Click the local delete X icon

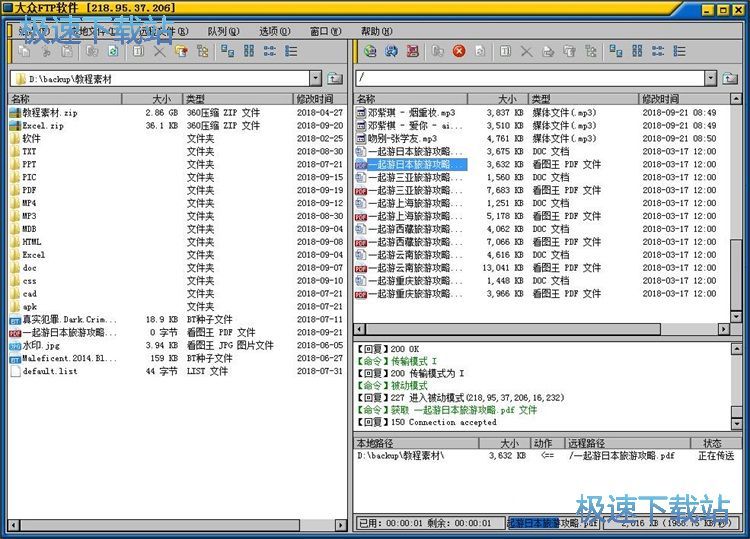click(x=160, y=51)
